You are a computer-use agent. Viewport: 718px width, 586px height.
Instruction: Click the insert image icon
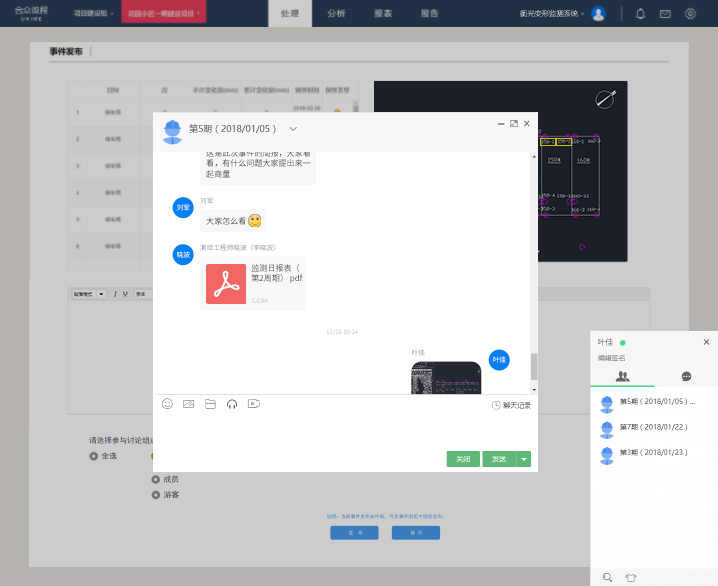click(x=188, y=404)
